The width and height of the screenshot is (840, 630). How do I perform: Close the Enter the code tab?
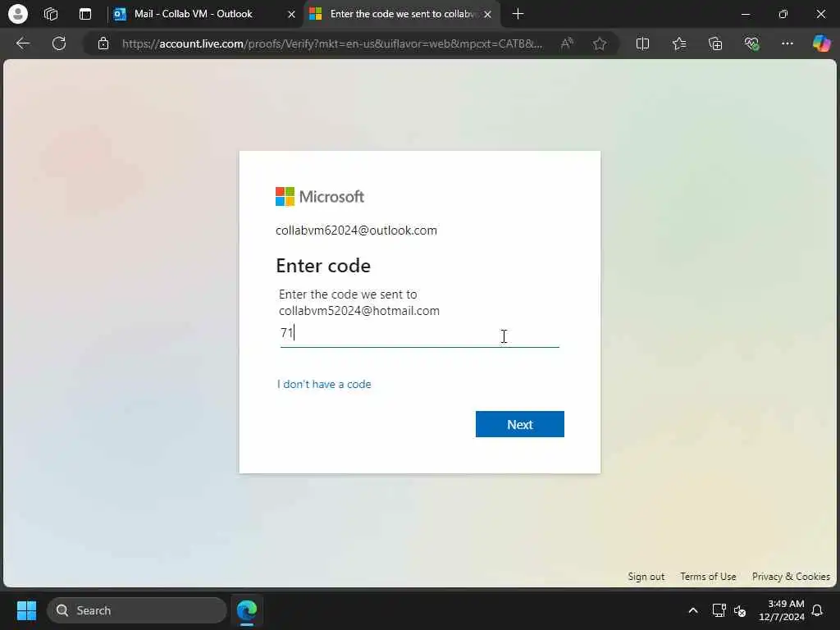[487, 15]
